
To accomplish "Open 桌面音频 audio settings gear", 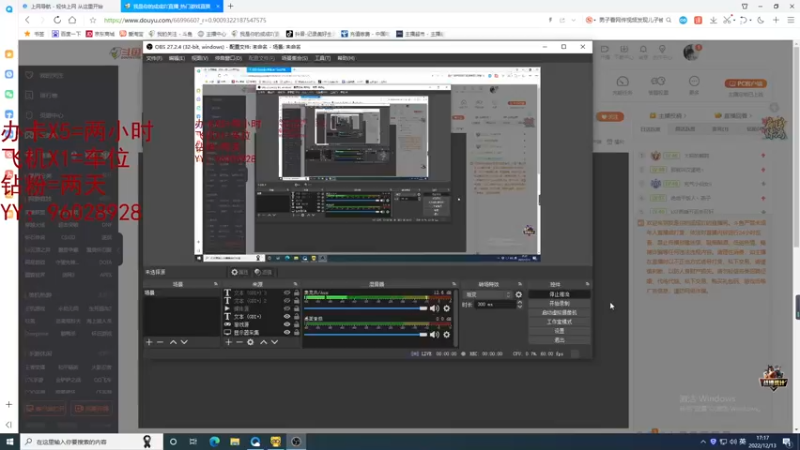I will click(446, 335).
